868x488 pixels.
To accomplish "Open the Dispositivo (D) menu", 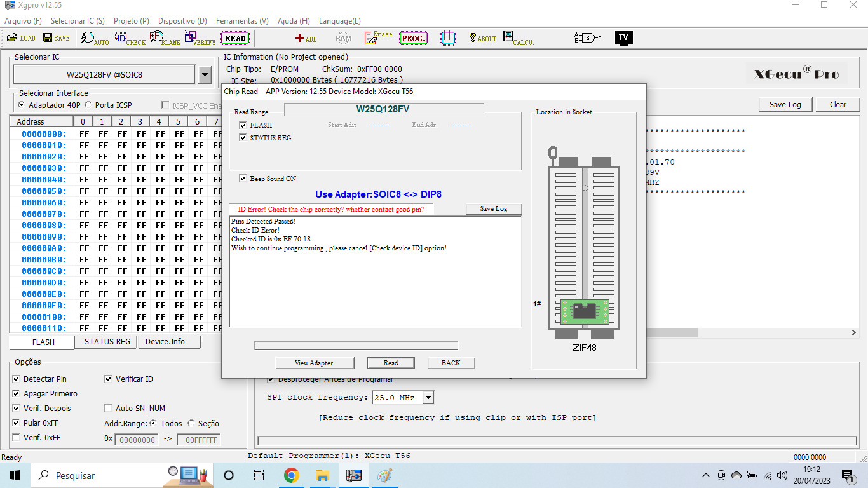I will [182, 21].
